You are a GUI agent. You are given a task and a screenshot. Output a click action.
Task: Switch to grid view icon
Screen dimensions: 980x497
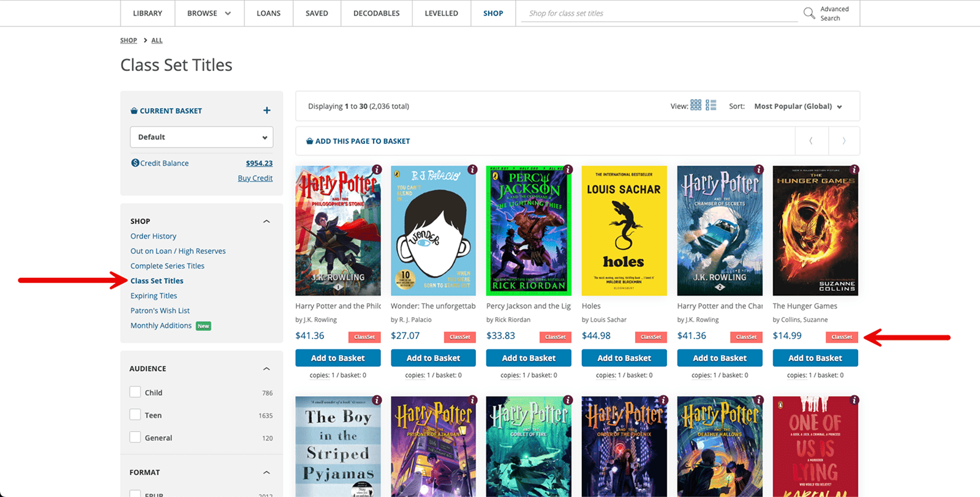[x=696, y=105]
